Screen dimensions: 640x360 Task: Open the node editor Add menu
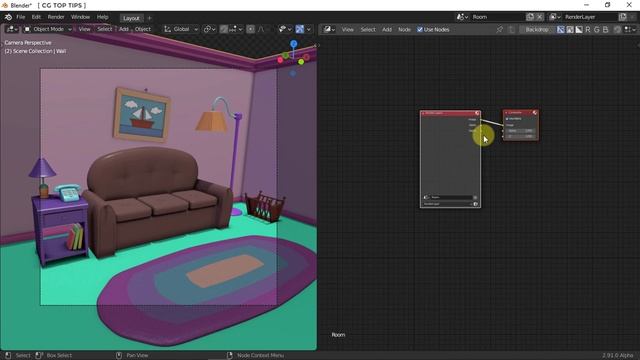coord(387,29)
